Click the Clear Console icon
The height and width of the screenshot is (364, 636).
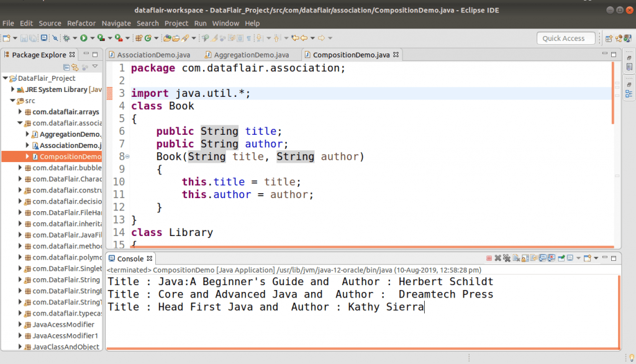tap(516, 258)
